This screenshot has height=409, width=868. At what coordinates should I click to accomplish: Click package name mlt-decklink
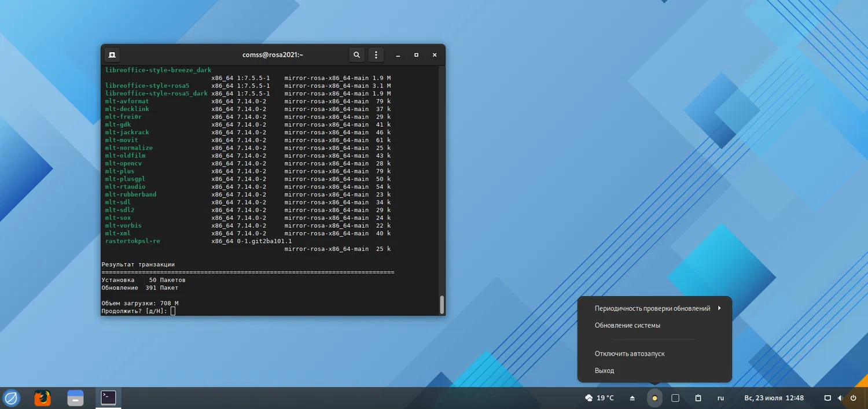click(x=127, y=109)
